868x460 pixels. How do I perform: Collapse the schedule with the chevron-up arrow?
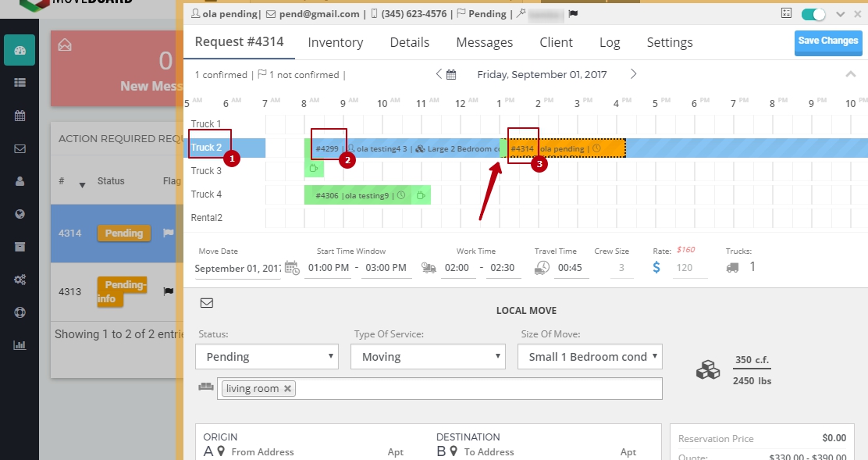[x=852, y=74]
